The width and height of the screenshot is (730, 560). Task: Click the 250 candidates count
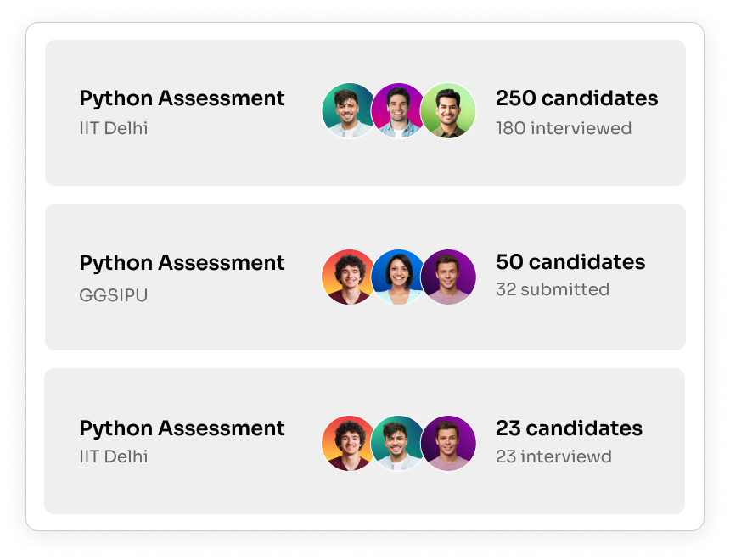(x=577, y=98)
